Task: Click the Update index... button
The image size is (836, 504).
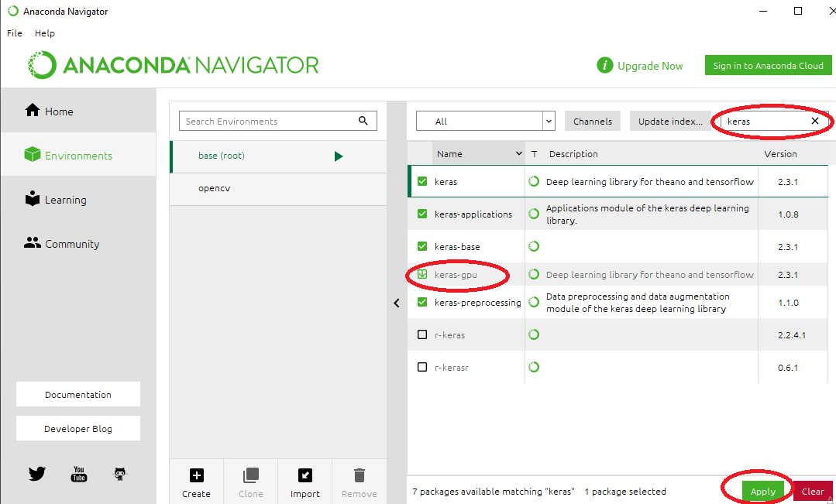Action: [x=670, y=121]
